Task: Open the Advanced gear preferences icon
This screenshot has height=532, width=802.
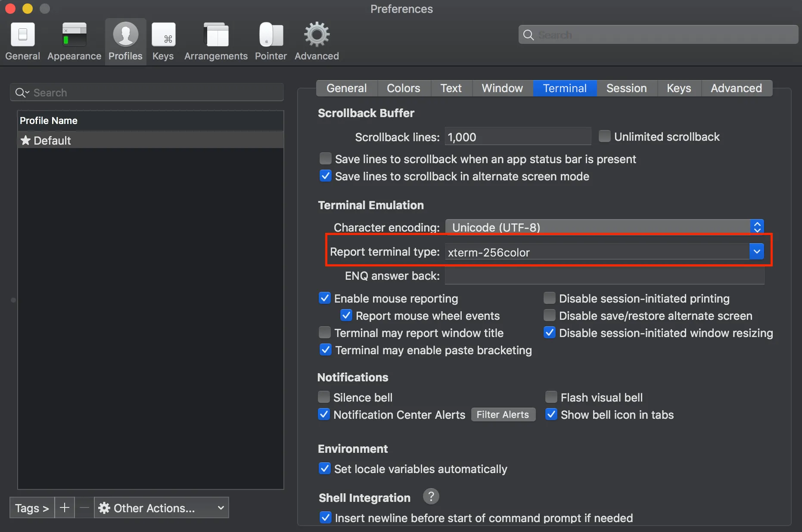Action: point(317,41)
